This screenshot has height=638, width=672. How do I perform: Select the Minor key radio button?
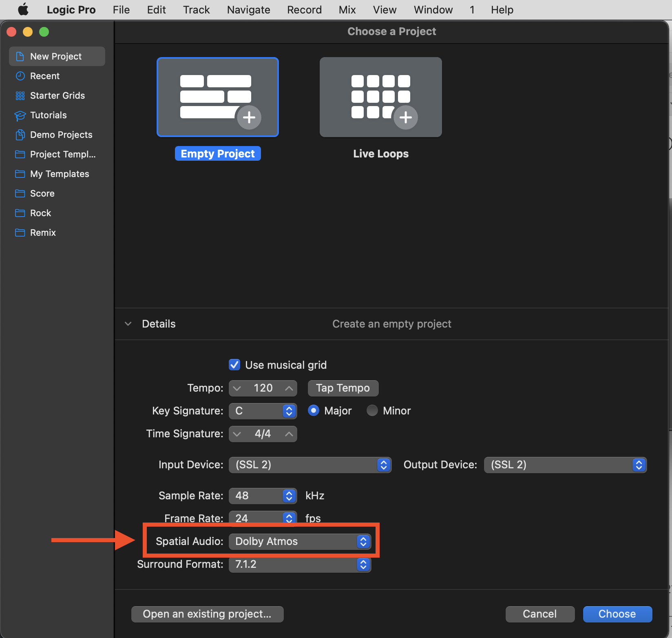[x=372, y=410]
